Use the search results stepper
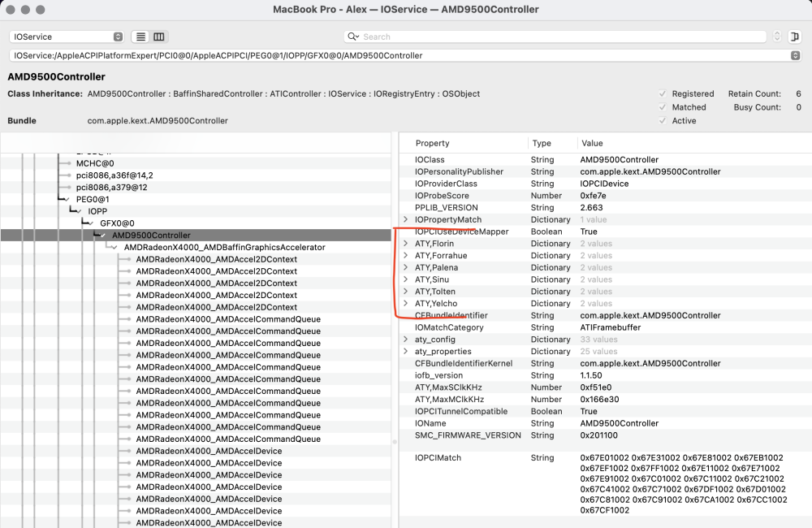 [x=777, y=37]
